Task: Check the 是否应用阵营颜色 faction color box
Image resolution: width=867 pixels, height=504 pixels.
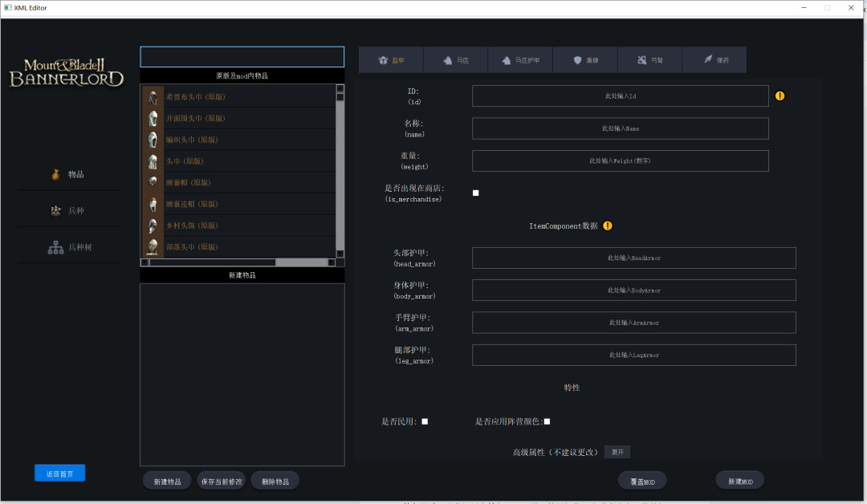Action: tap(547, 421)
